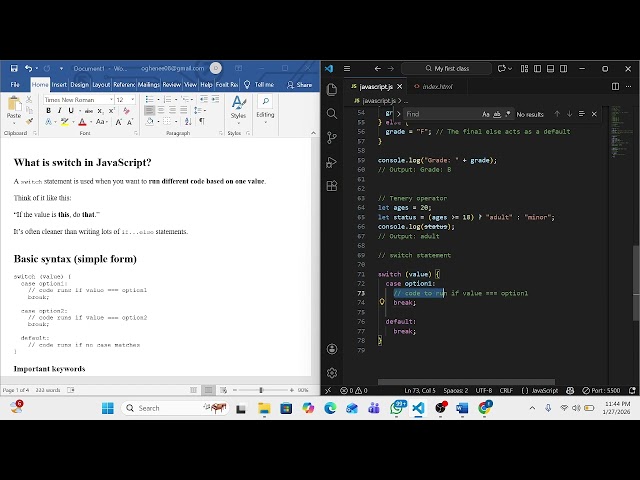Click Find in Selection icon in find widget

click(x=582, y=114)
